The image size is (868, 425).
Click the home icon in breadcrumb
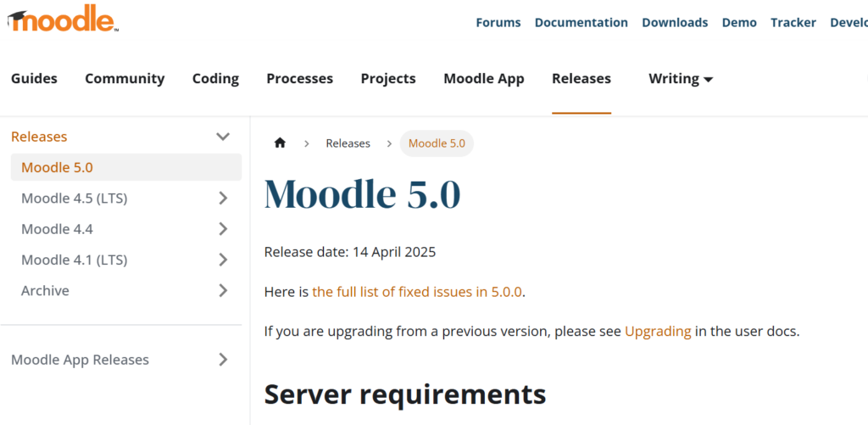coord(280,143)
